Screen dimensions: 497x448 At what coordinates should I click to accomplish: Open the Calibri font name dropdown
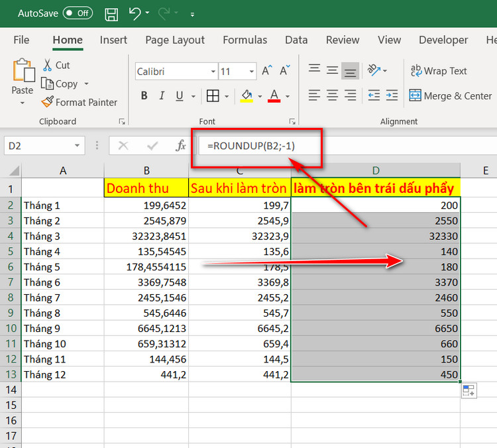click(213, 72)
